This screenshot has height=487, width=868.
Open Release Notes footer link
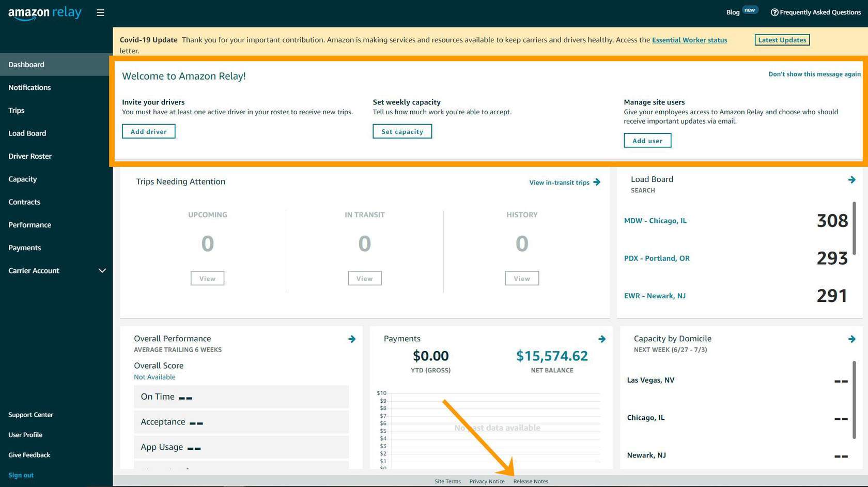pyautogui.click(x=531, y=481)
